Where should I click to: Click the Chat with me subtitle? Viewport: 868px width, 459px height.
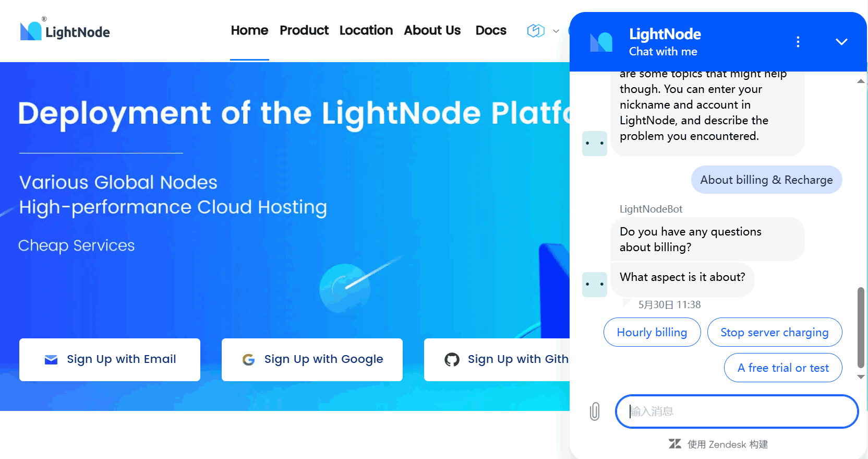[x=663, y=51]
